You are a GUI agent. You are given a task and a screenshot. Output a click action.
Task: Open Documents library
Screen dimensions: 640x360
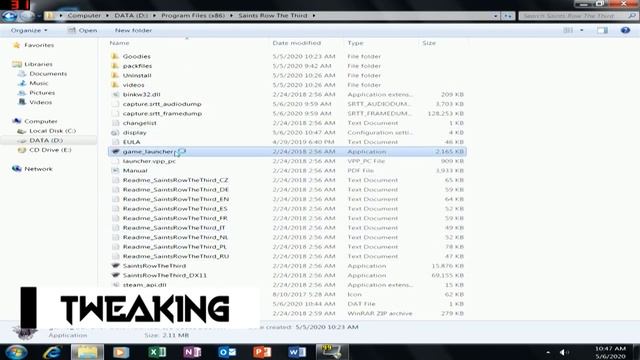pos(48,74)
